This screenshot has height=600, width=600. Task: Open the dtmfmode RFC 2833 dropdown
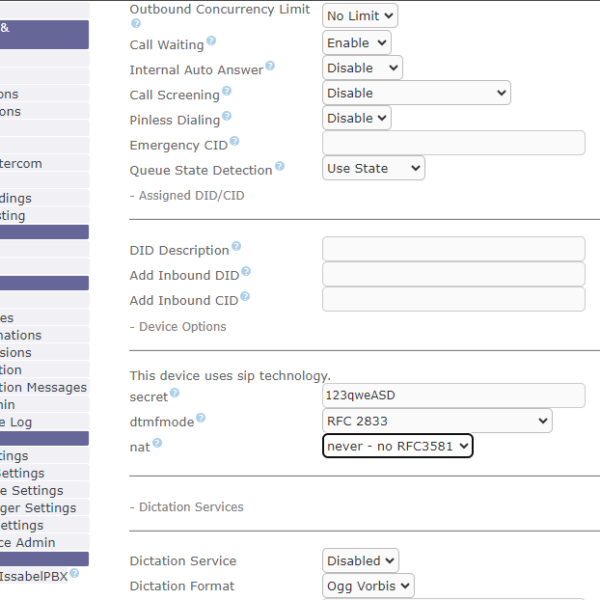point(437,421)
